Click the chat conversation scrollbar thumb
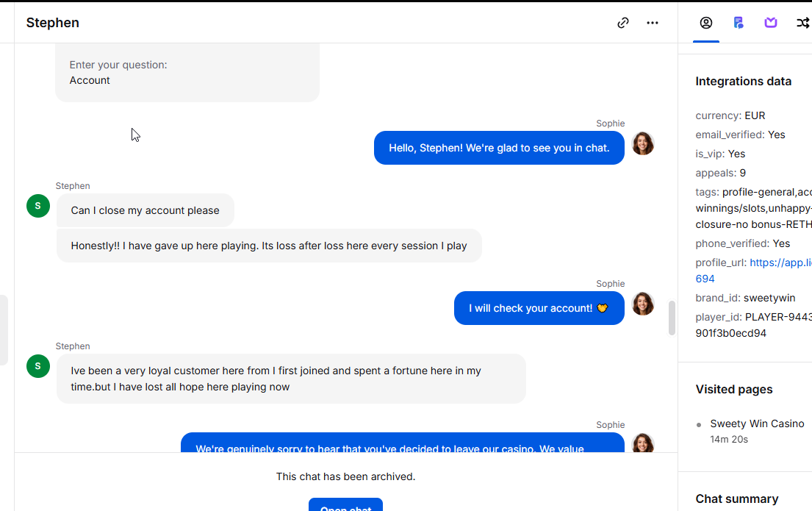Image resolution: width=812 pixels, height=511 pixels. [672, 318]
